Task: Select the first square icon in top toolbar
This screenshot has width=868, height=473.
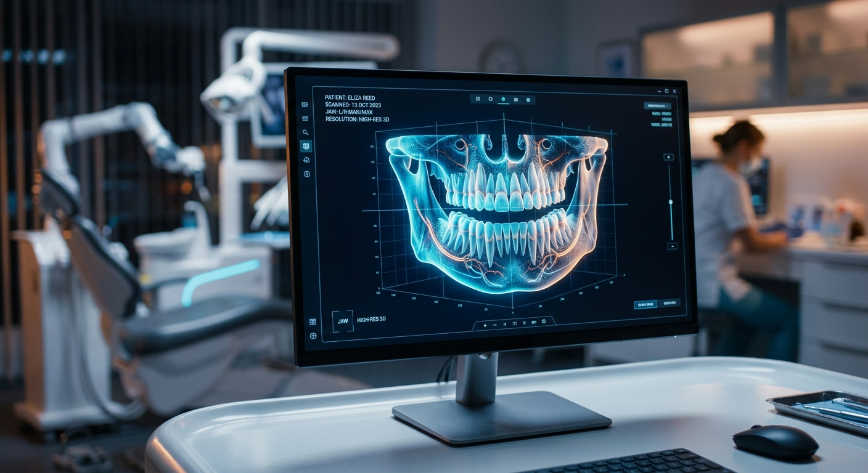Action: point(478,99)
